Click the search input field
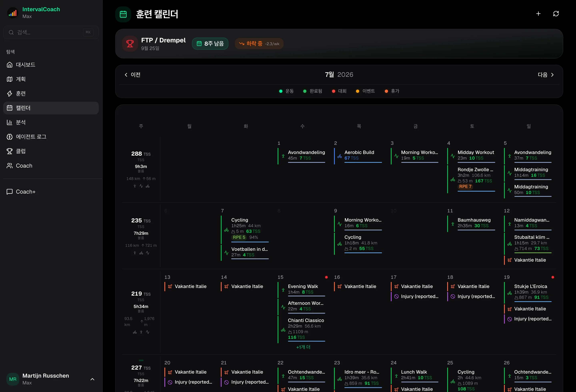This screenshot has width=576, height=392. (x=51, y=32)
